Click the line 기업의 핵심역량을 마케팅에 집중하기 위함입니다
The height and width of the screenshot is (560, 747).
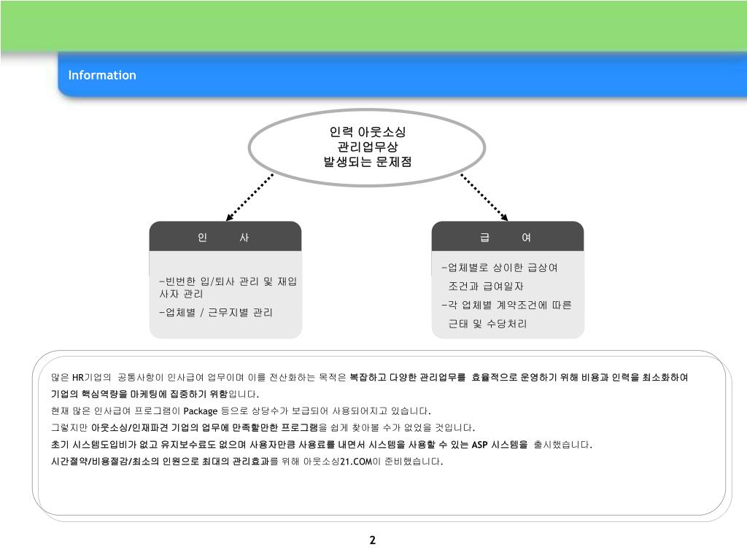[x=155, y=394]
